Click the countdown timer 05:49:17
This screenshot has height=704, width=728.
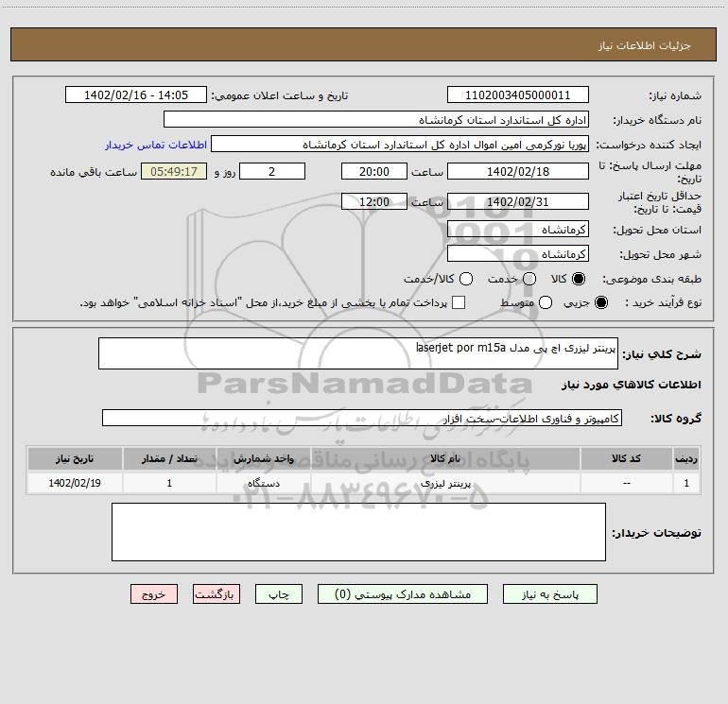174,171
